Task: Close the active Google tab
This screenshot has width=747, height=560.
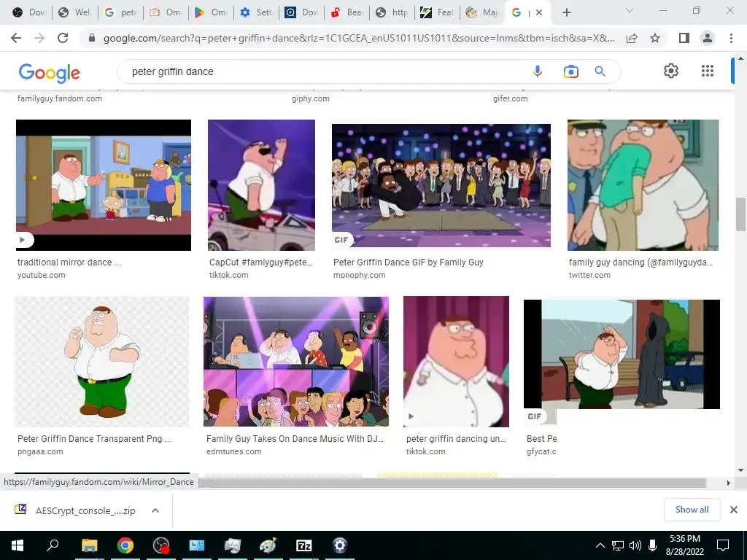Action: click(539, 12)
